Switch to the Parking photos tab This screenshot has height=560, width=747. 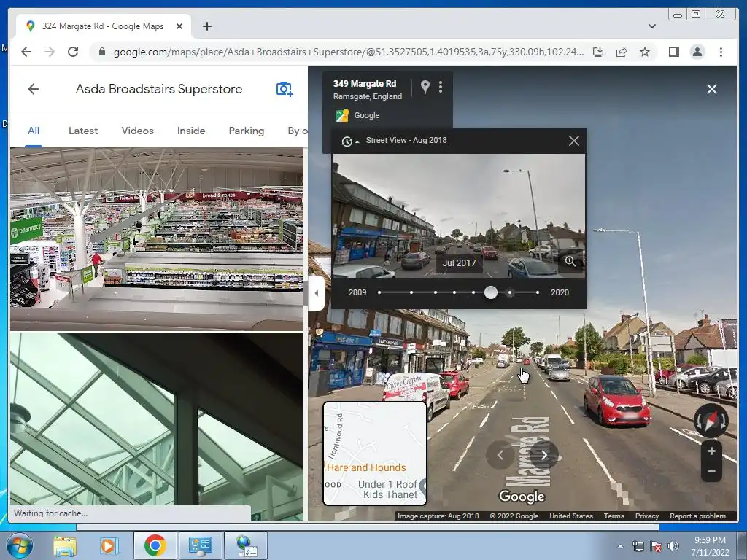point(247,131)
